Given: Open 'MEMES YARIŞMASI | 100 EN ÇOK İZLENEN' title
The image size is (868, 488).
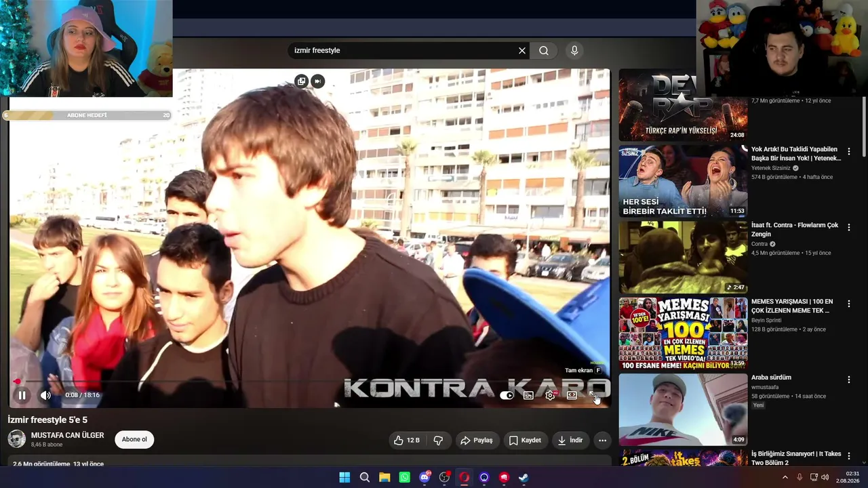Looking at the screenshot, I should click(x=792, y=306).
